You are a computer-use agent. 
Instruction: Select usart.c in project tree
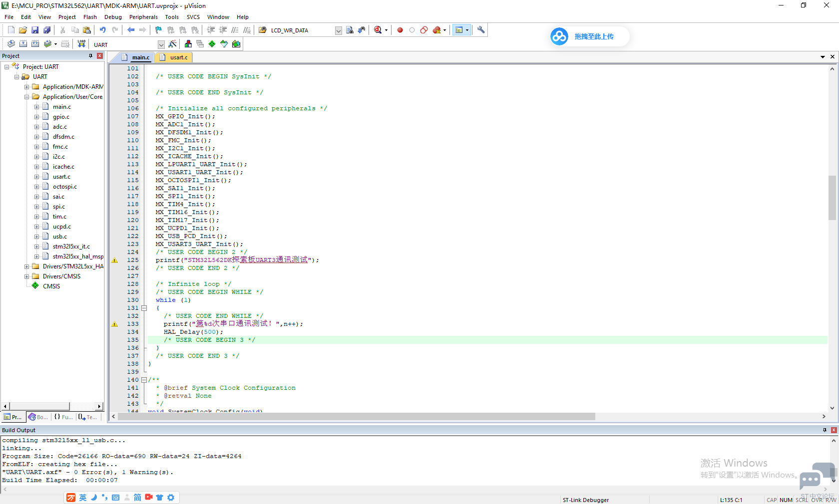[x=61, y=177]
